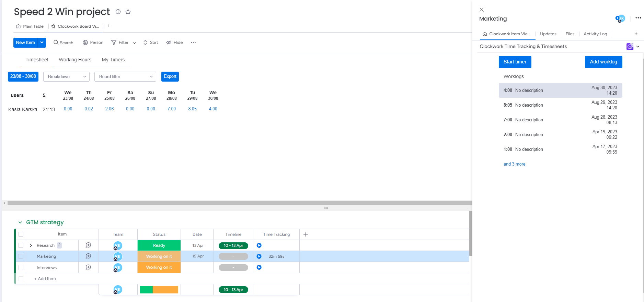Click the 'and 3 more' worklogs link
This screenshot has height=302, width=644.
514,164
